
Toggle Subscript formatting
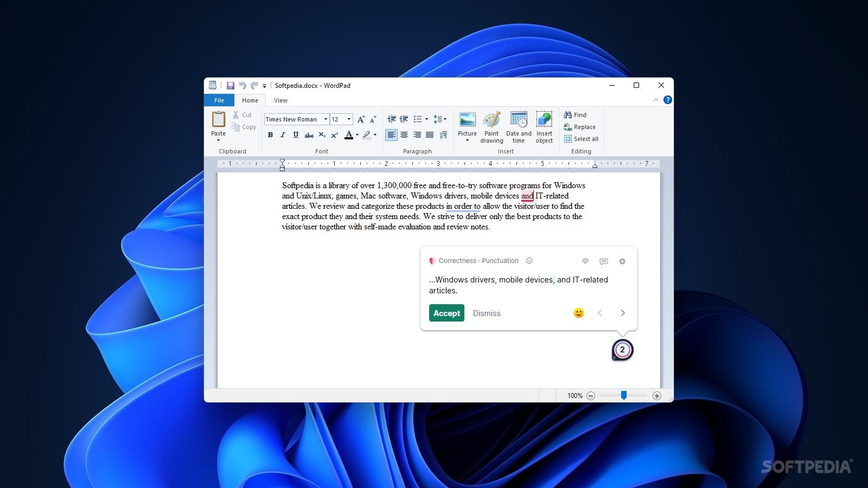322,135
